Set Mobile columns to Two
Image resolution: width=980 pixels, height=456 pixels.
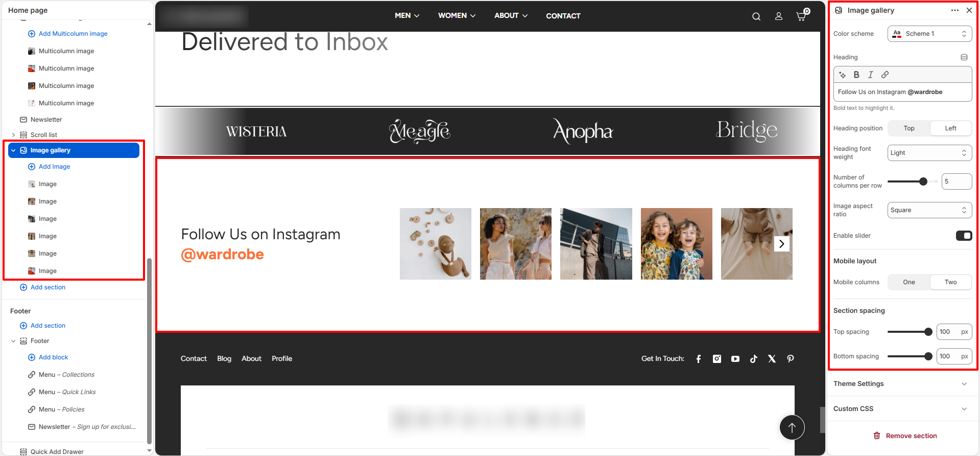[950, 282]
